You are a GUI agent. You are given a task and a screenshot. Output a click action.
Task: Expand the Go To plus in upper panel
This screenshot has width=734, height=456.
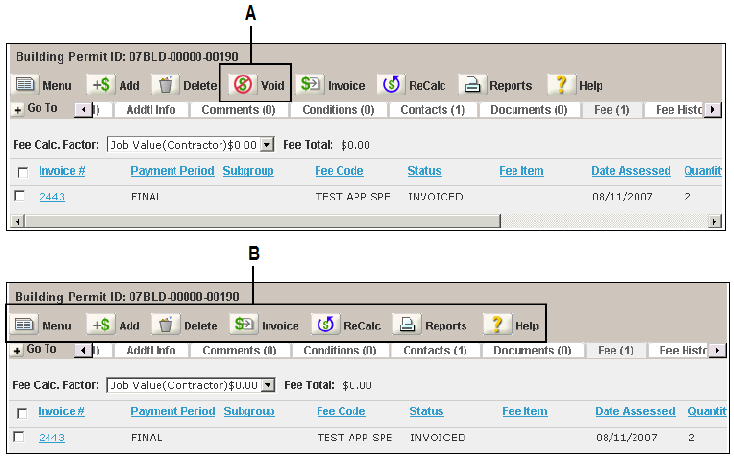pos(17,110)
